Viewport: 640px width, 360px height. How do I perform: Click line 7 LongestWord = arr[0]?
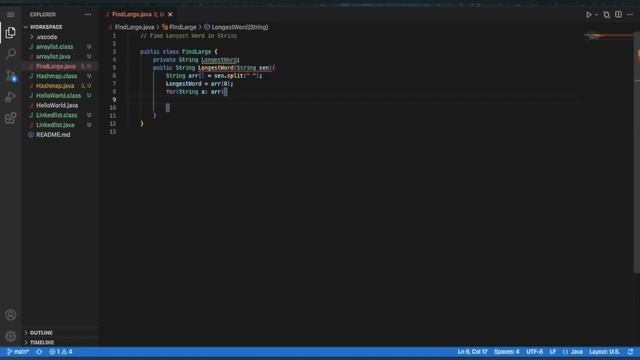pos(199,84)
